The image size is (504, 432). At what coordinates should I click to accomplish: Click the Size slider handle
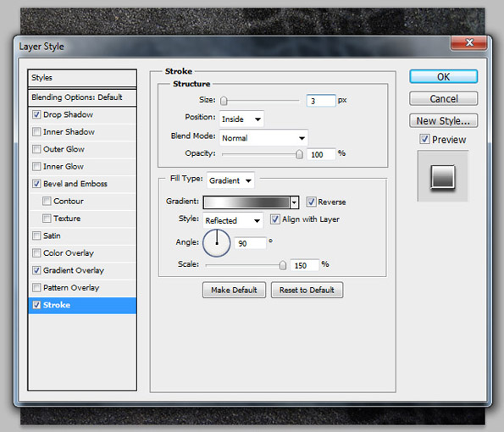tap(224, 101)
